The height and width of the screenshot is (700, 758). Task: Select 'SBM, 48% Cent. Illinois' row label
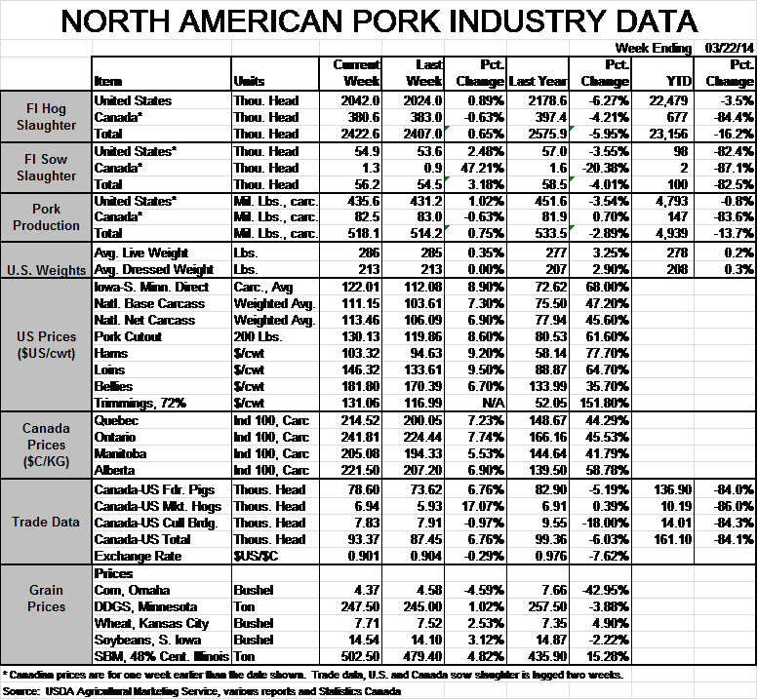pos(162,657)
